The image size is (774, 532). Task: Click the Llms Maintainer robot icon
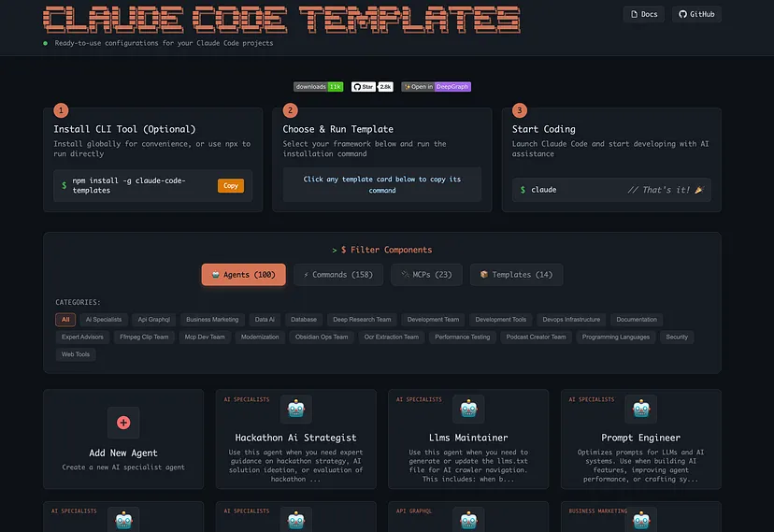(468, 410)
